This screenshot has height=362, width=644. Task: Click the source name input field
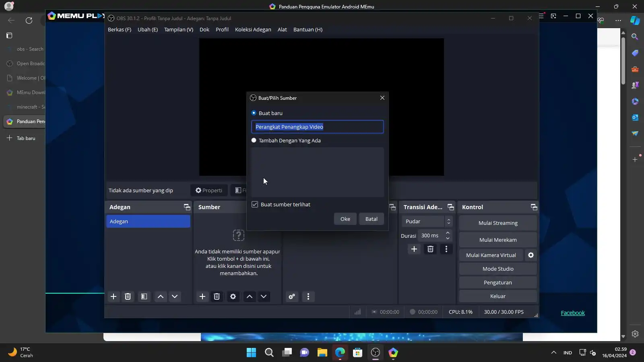point(318,127)
